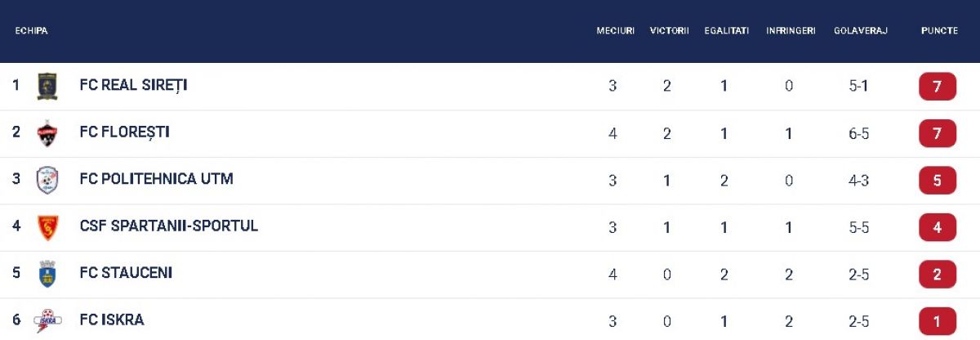Open the CSF Spartanii-Sportul team page
This screenshot has height=340, width=980.
point(168,226)
